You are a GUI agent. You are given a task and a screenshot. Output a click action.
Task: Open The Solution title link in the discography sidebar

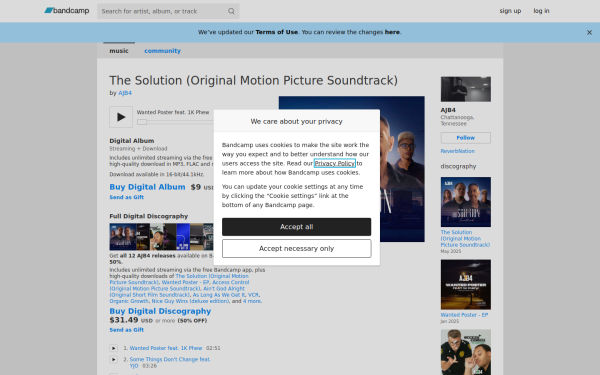click(465, 238)
